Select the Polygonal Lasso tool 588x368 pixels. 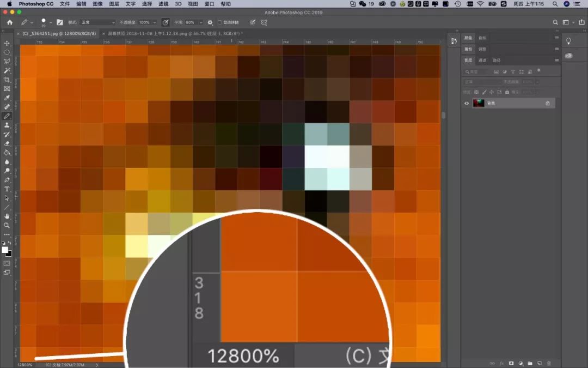(x=7, y=61)
